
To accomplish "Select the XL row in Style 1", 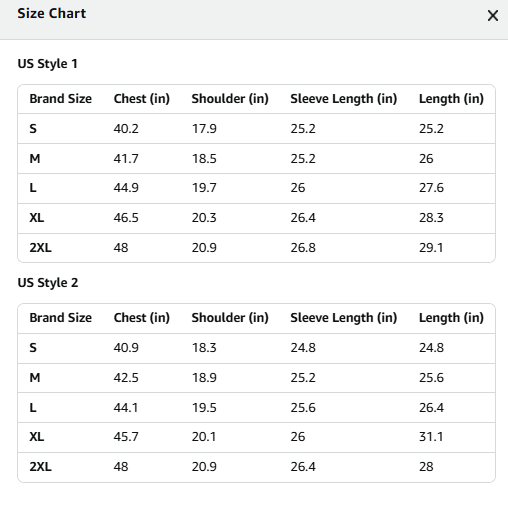I will pyautogui.click(x=256, y=218).
